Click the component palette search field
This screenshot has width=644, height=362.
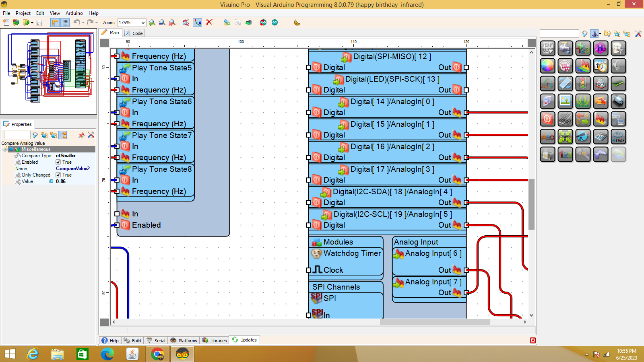pyautogui.click(x=559, y=34)
